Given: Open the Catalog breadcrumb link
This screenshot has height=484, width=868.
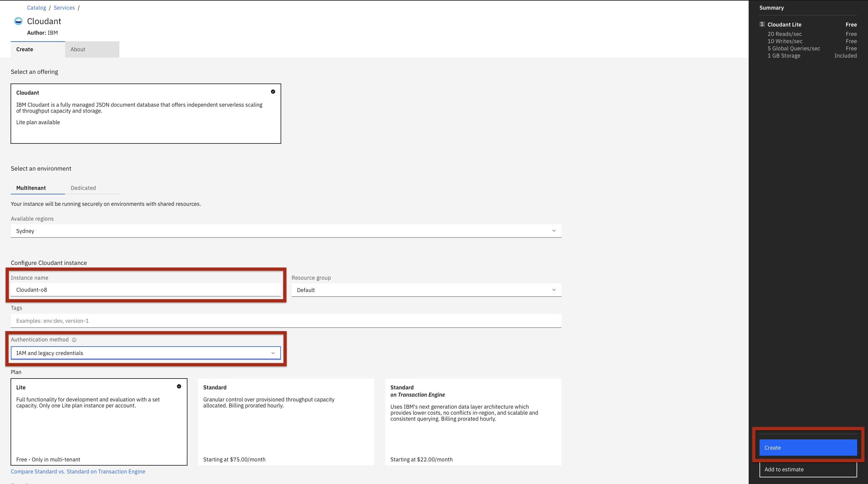Looking at the screenshot, I should [x=36, y=8].
